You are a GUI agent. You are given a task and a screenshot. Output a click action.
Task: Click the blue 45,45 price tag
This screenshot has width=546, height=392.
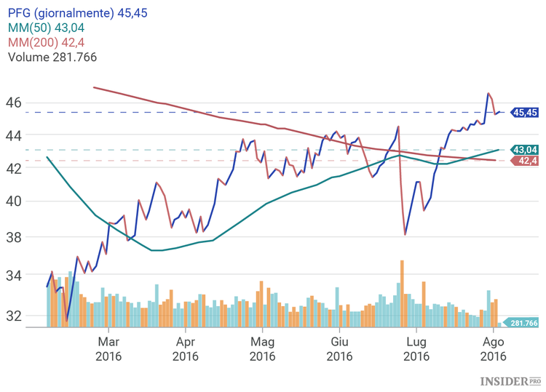coord(524,113)
